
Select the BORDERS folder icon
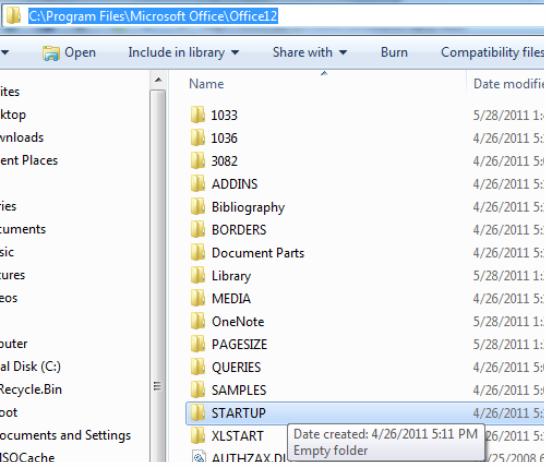point(198,230)
